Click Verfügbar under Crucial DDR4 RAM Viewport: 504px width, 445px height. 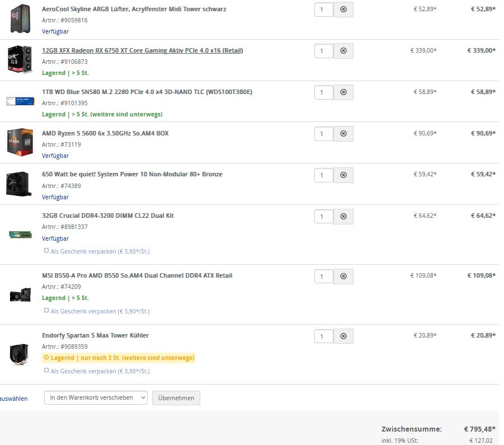click(55, 238)
